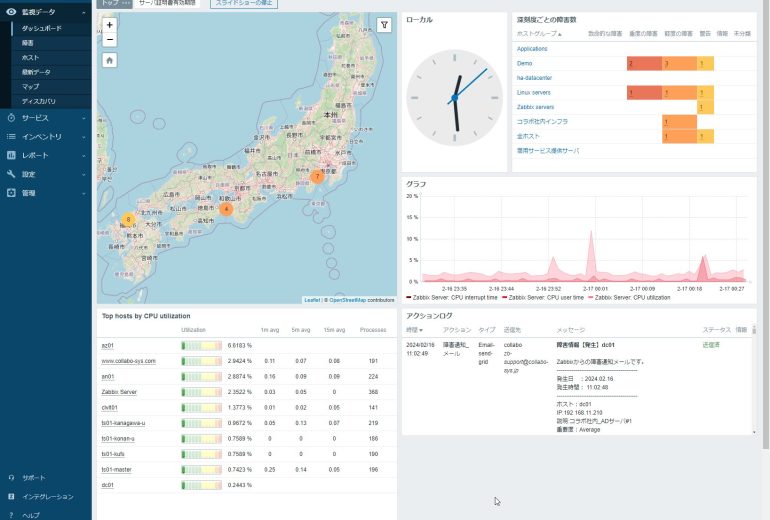The width and height of the screenshot is (770, 520).
Task: Open the map cluster marker labeled 8
Action: click(128, 219)
